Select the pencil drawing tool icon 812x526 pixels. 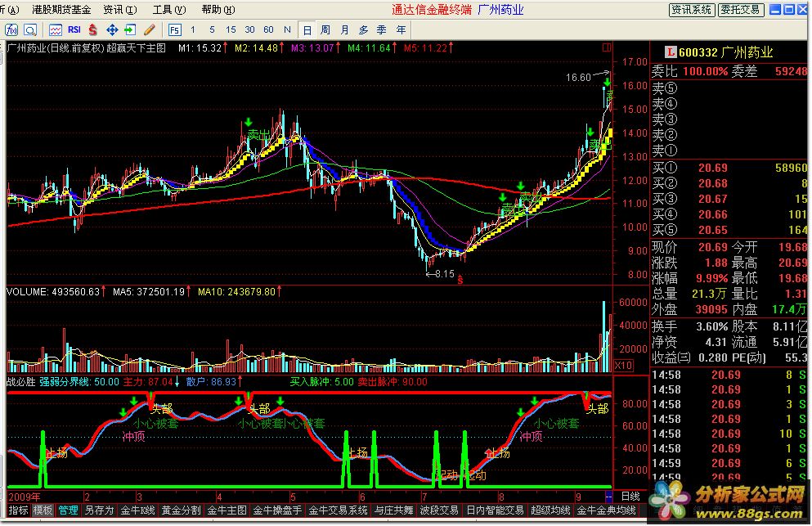click(x=150, y=30)
